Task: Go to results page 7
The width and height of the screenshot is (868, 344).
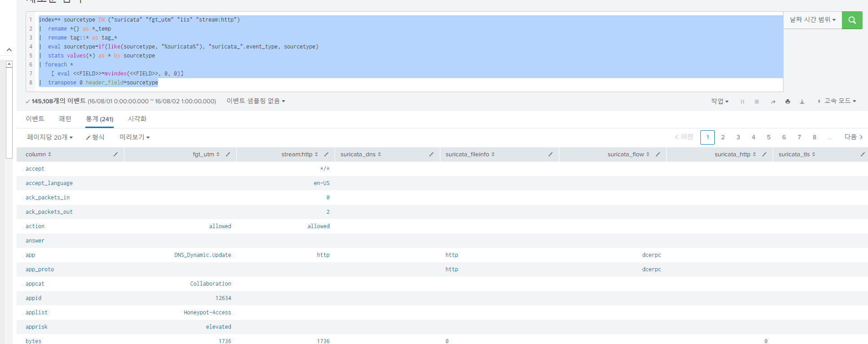Action: click(x=799, y=137)
